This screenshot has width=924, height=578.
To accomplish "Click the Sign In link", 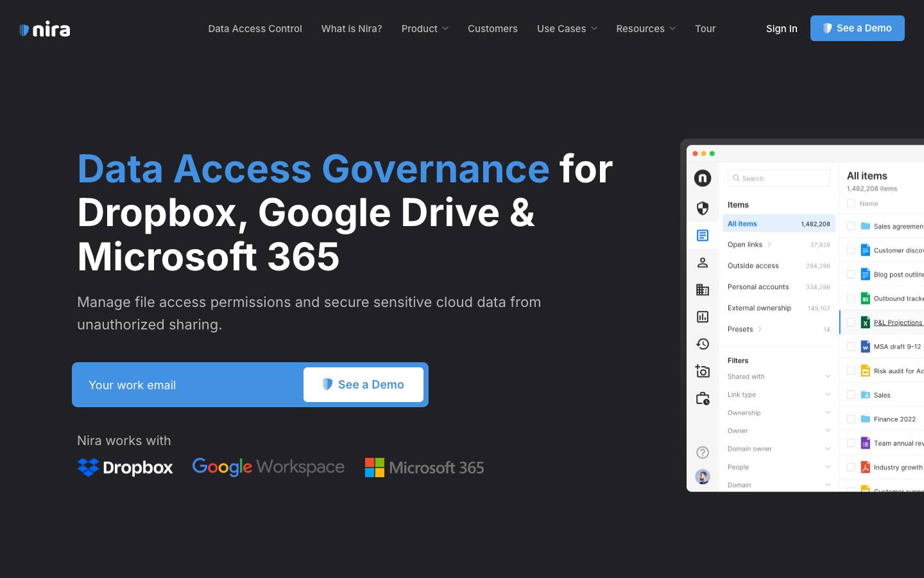I will (x=782, y=29).
